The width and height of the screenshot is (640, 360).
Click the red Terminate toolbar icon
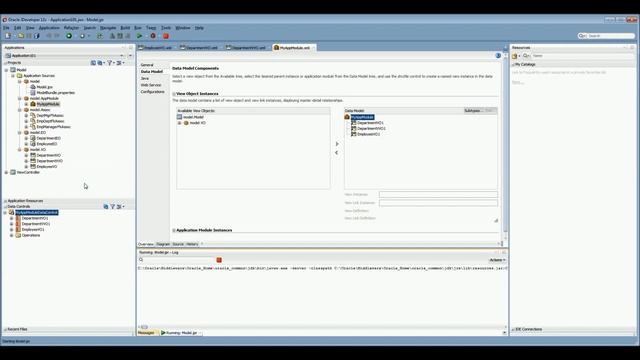166,36
